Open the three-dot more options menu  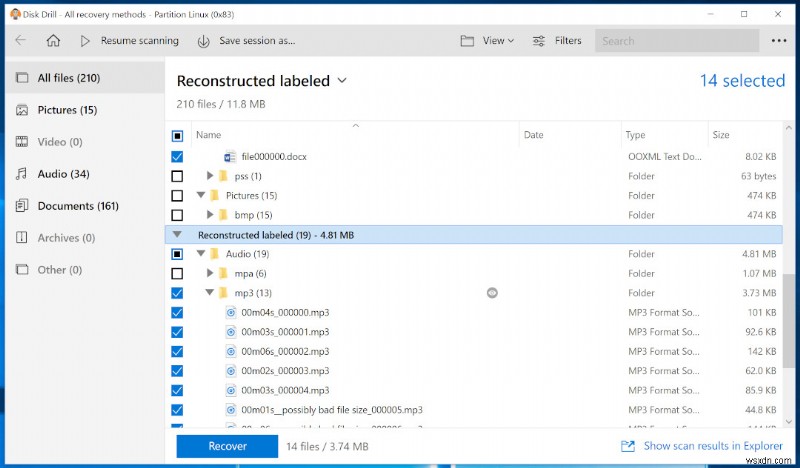point(779,41)
